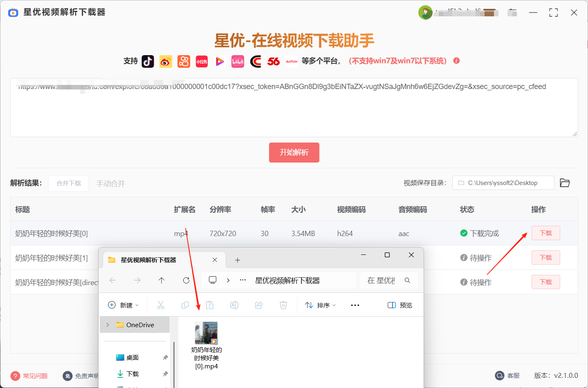Click the 720x720 resolution cell

tap(223, 234)
